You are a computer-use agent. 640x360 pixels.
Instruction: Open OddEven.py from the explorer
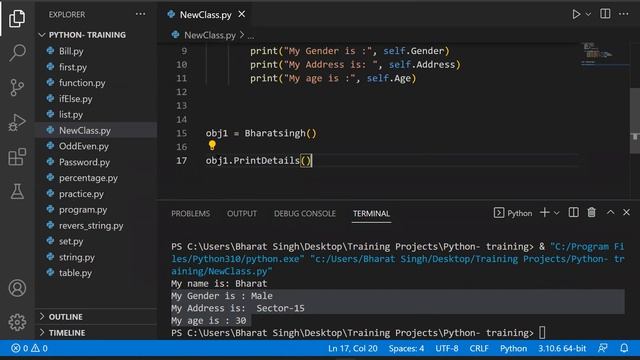coord(84,146)
